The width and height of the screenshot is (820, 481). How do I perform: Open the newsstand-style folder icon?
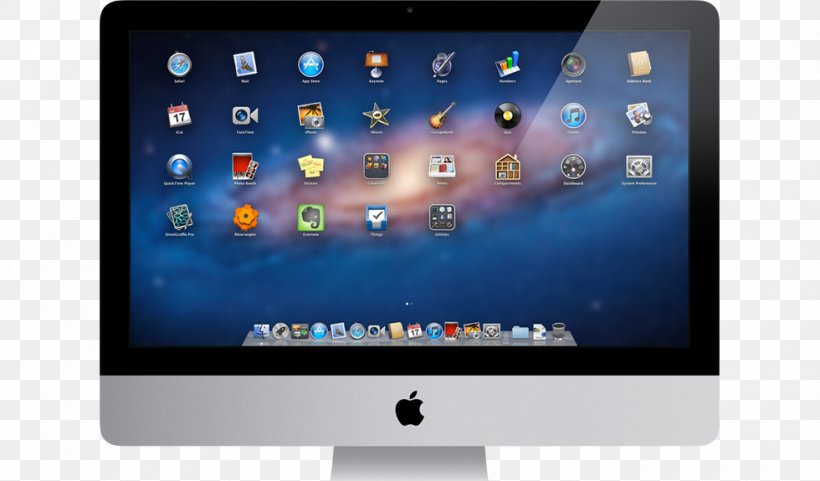(x=442, y=167)
